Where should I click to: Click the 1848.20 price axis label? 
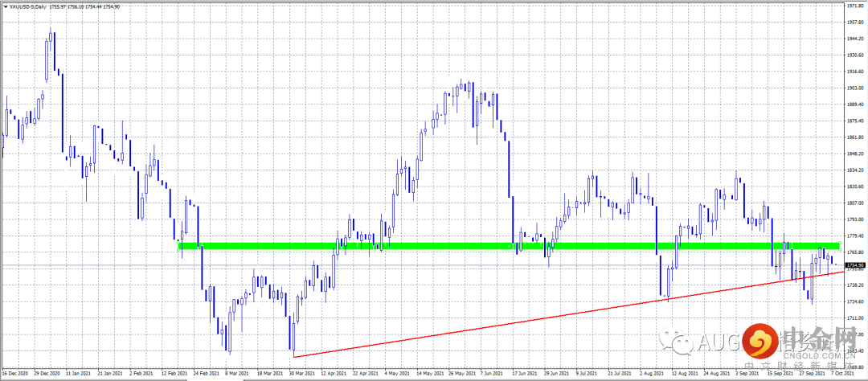tap(855, 154)
